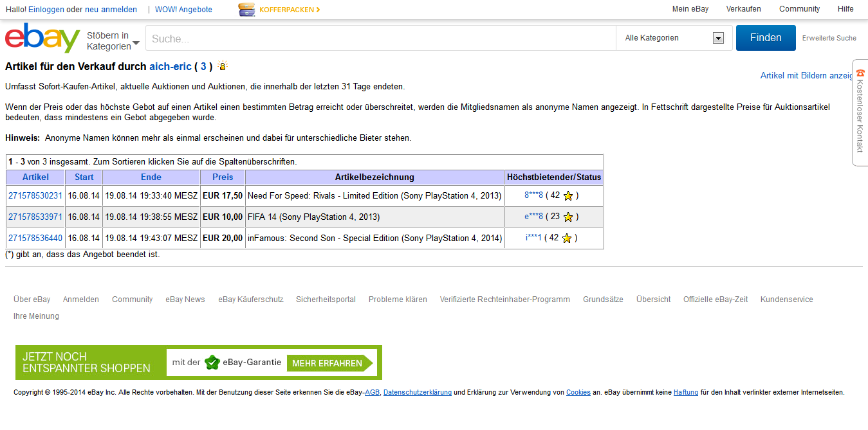This screenshot has height=430, width=868.
Task: Open item number 271578530231
Action: (35, 196)
